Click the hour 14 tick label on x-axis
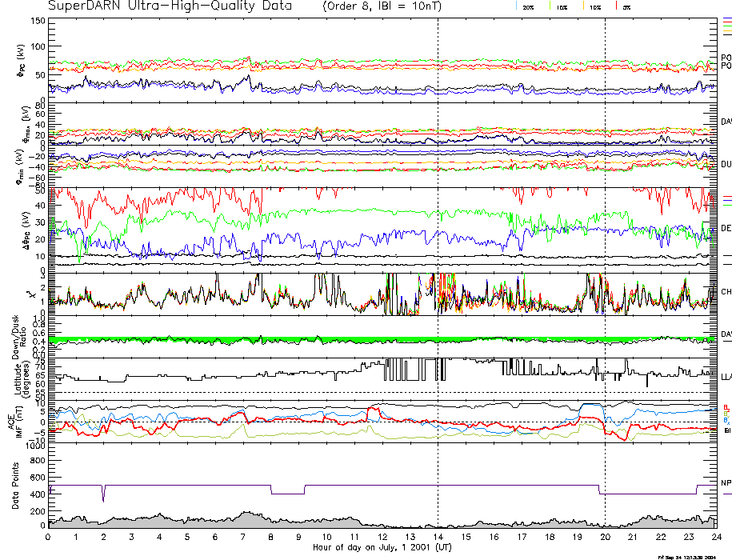The image size is (732, 560). (438, 537)
